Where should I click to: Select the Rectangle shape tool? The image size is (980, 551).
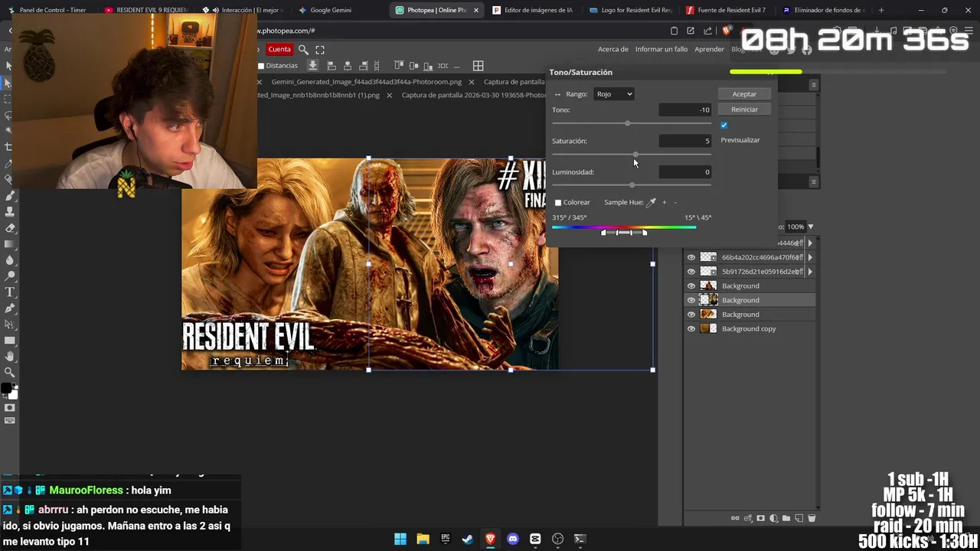click(x=10, y=341)
